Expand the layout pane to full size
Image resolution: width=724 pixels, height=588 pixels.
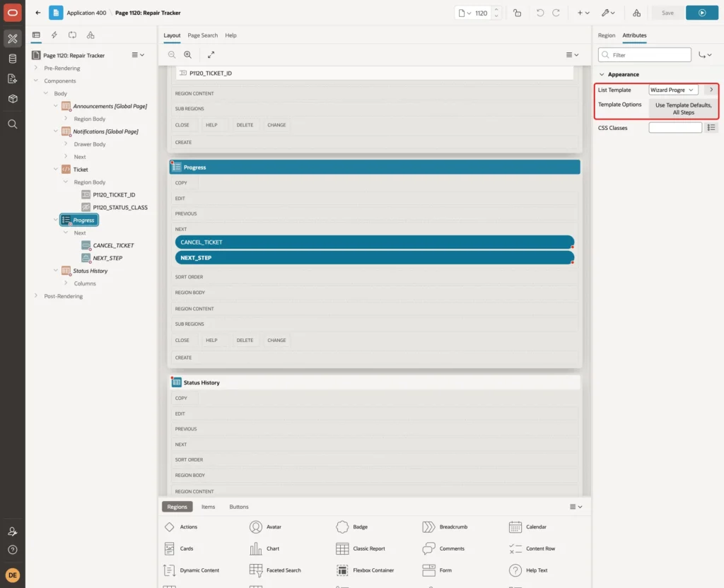211,54
